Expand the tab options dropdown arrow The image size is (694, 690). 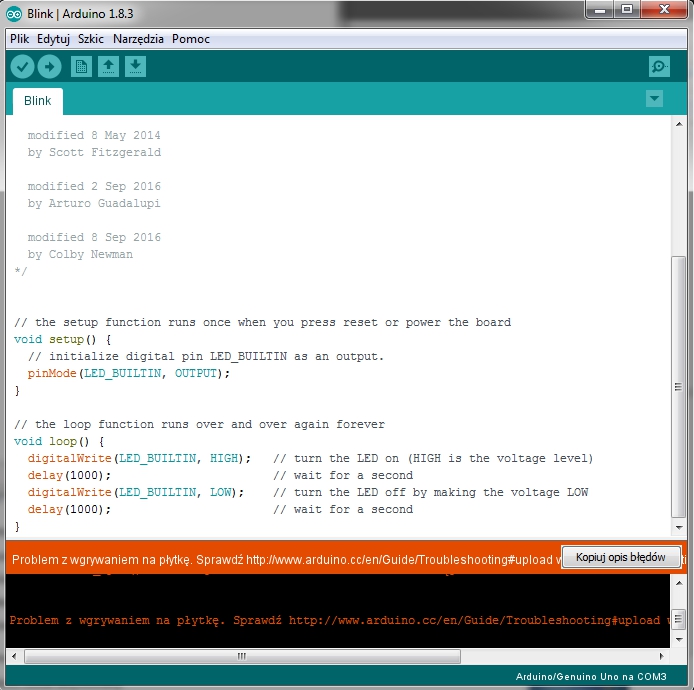[654, 99]
